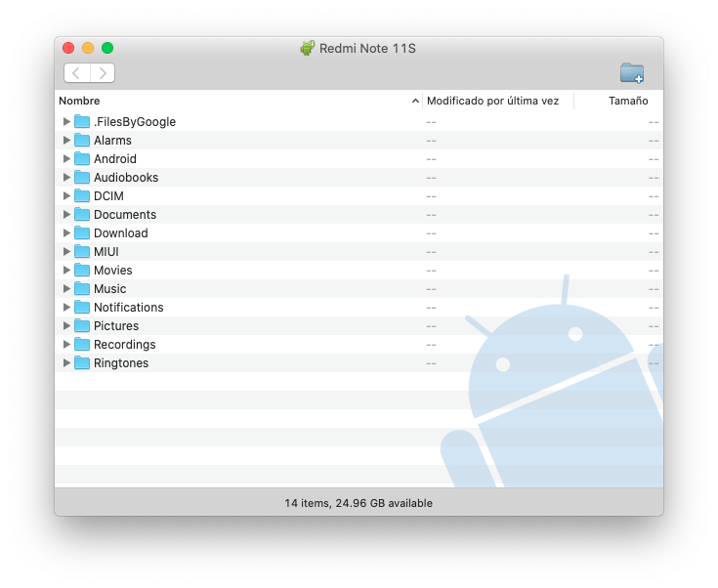The image size is (718, 588).
Task: Click the Notifications folder icon
Action: pos(82,307)
